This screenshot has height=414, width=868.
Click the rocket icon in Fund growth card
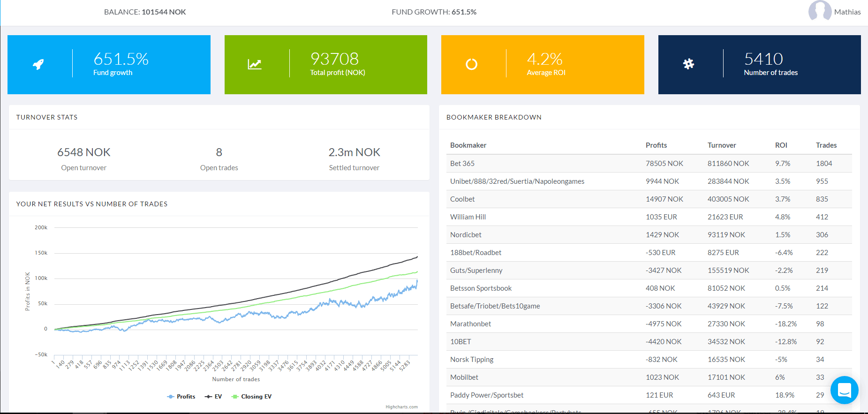(38, 64)
